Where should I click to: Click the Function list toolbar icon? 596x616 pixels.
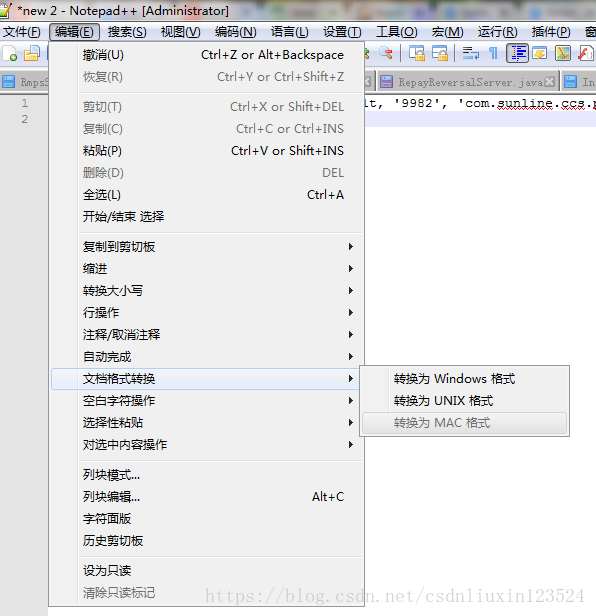tap(585, 53)
